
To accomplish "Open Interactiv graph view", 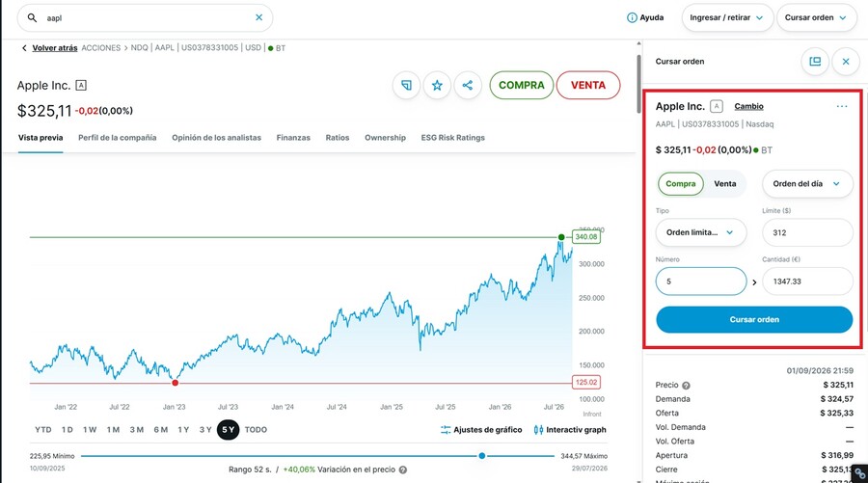I will [x=570, y=430].
